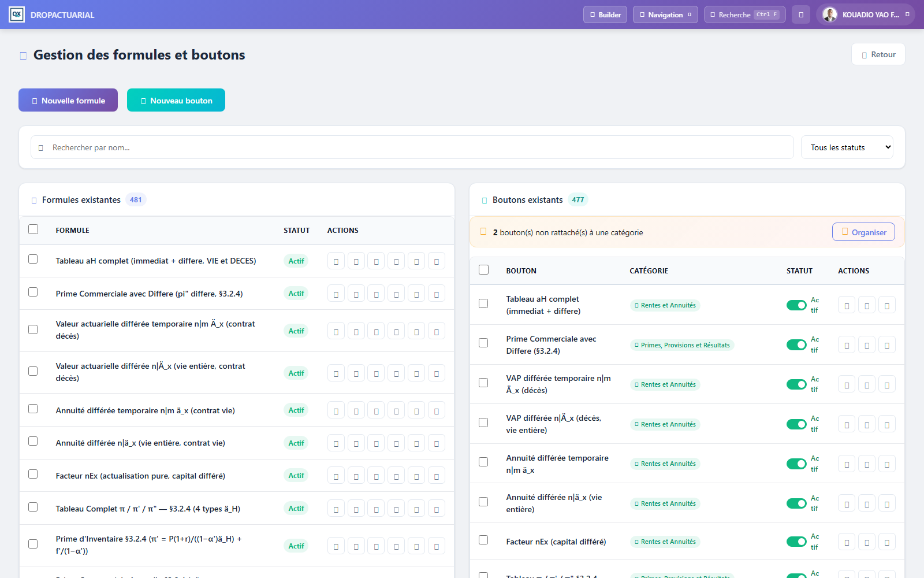Click the last action icon for Annuité différée n|ä_x button row
This screenshot has height=578, width=924.
[x=887, y=503]
